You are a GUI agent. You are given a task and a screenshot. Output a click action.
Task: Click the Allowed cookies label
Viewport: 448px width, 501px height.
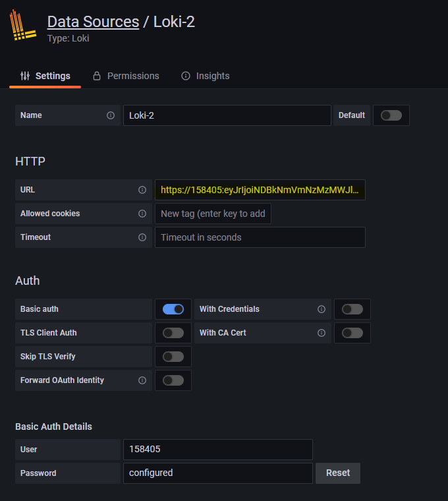pyautogui.click(x=50, y=214)
